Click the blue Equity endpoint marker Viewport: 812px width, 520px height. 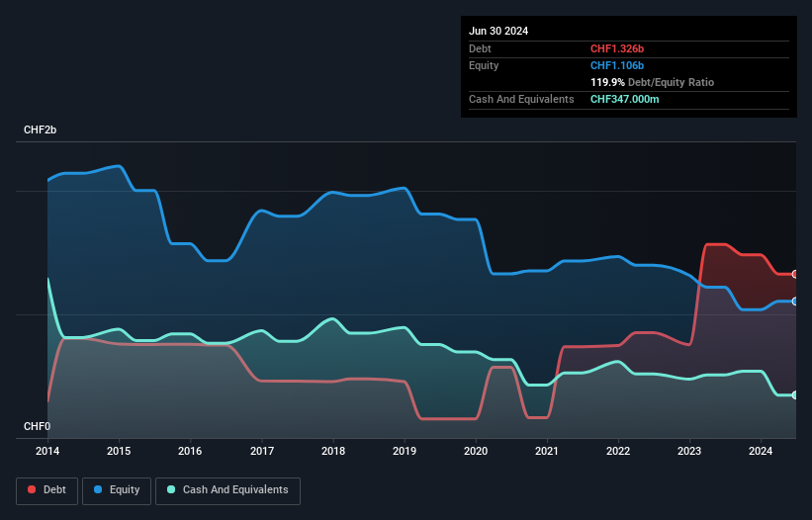tap(795, 302)
